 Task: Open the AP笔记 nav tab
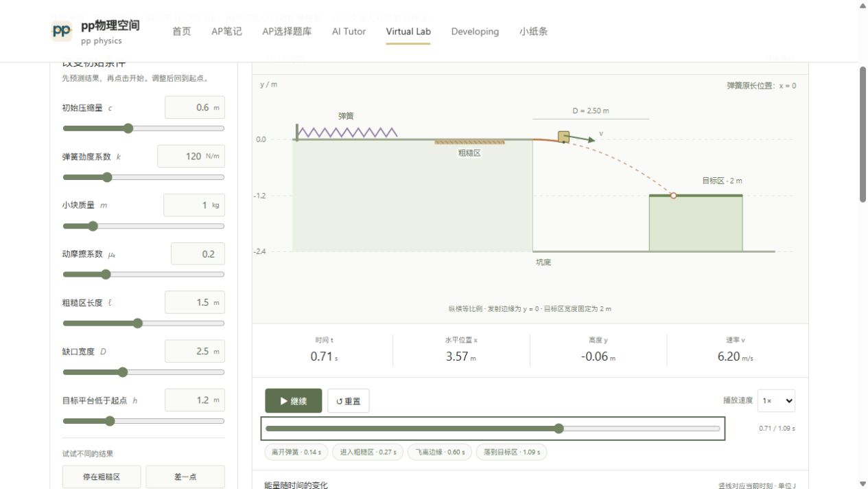click(x=226, y=32)
